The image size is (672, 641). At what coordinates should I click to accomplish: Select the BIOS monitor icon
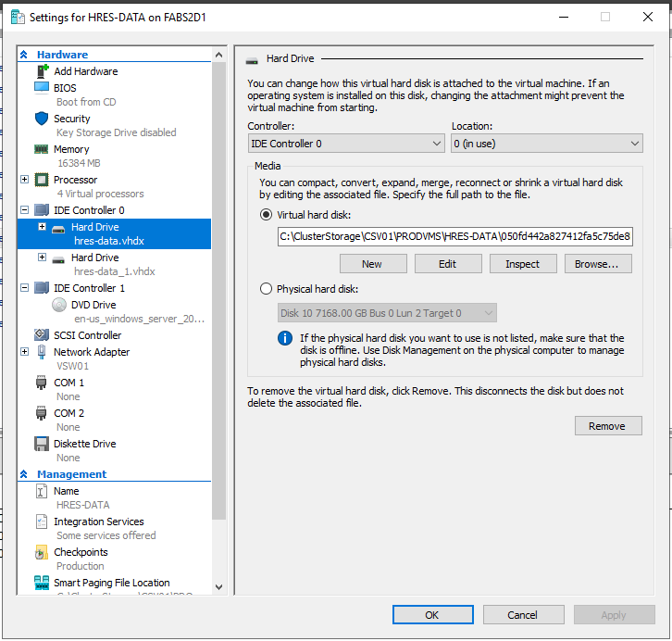[x=42, y=88]
